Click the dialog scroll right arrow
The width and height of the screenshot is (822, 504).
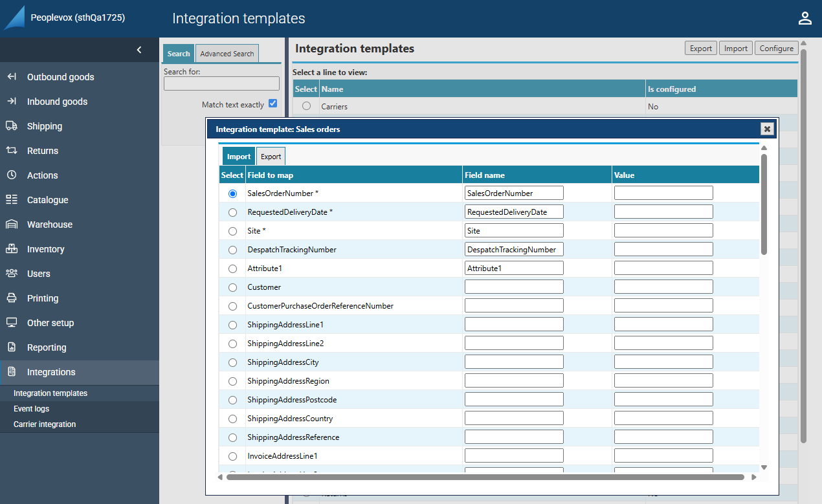click(753, 477)
